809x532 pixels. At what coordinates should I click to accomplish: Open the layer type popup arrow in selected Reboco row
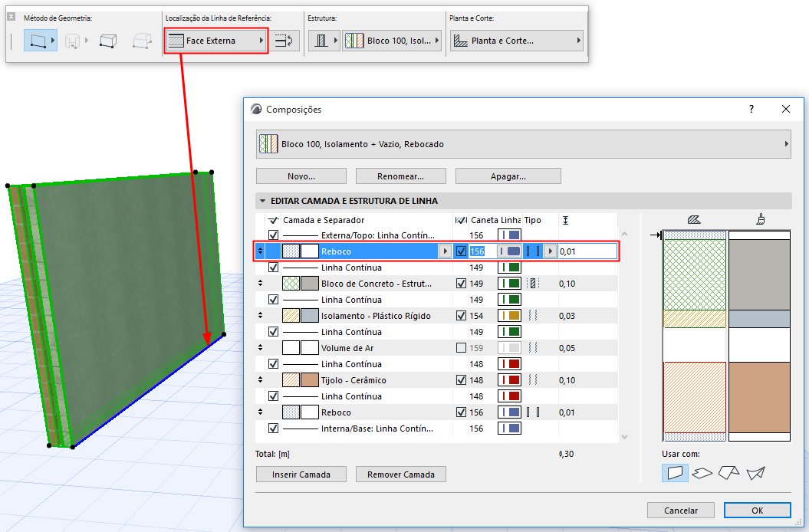click(550, 251)
